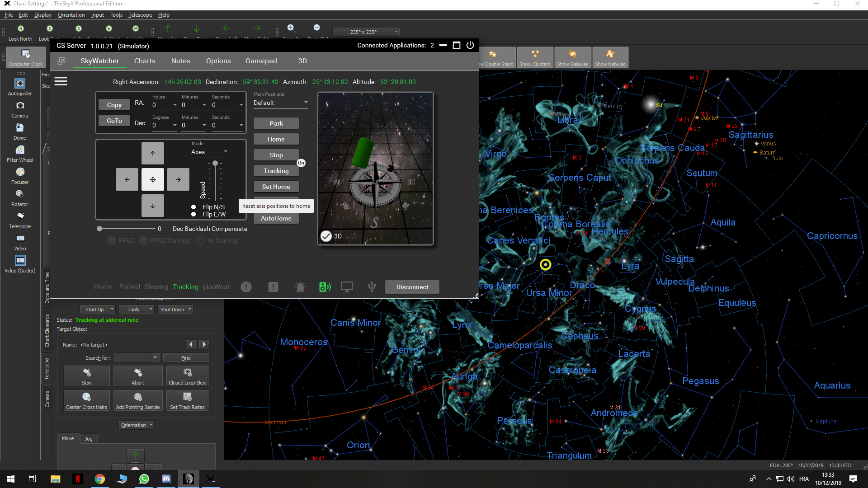This screenshot has height=488, width=868.
Task: Open the Mode Axes dropdown
Action: pos(209,152)
